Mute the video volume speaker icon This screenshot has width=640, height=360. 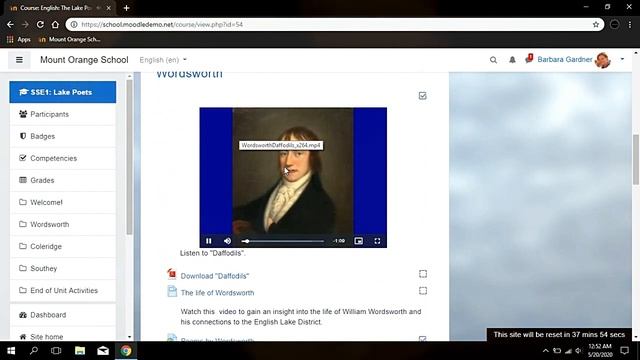click(227, 241)
